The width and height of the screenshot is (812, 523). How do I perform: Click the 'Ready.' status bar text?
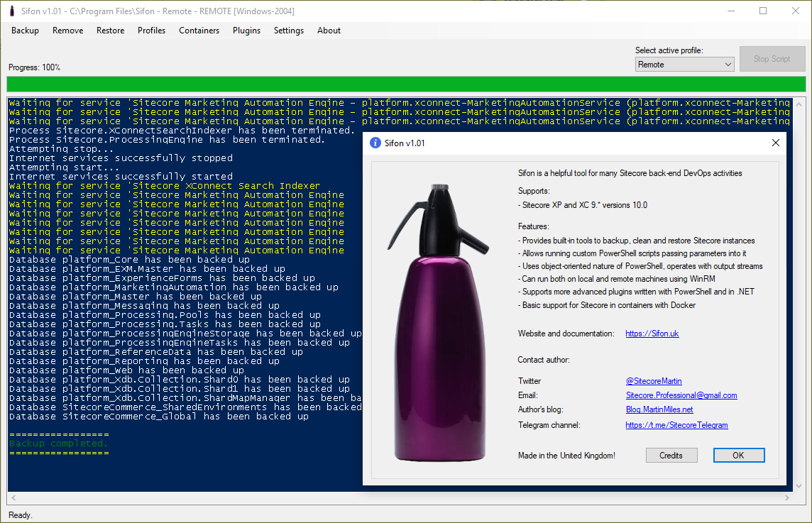[20, 515]
